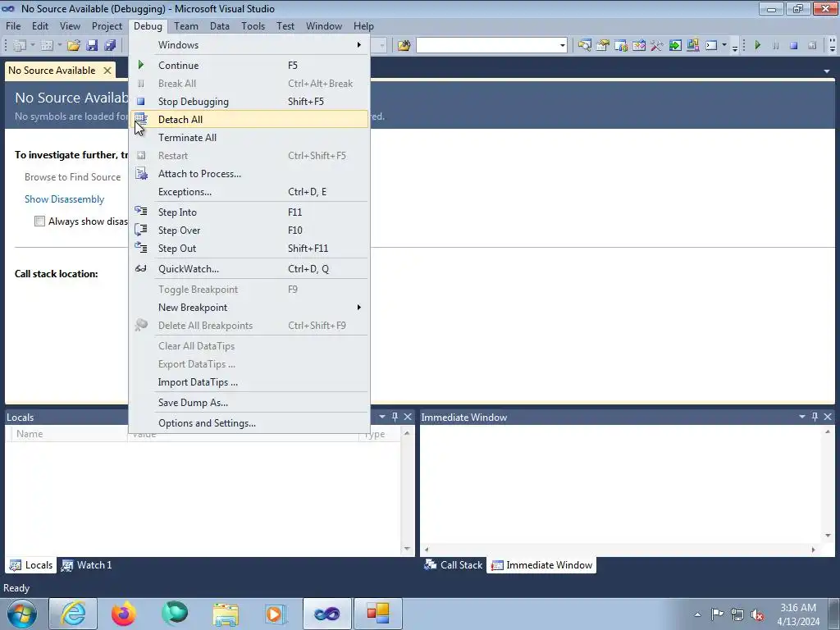Click the Save floppy disk icon
840x630 pixels.
tap(92, 46)
